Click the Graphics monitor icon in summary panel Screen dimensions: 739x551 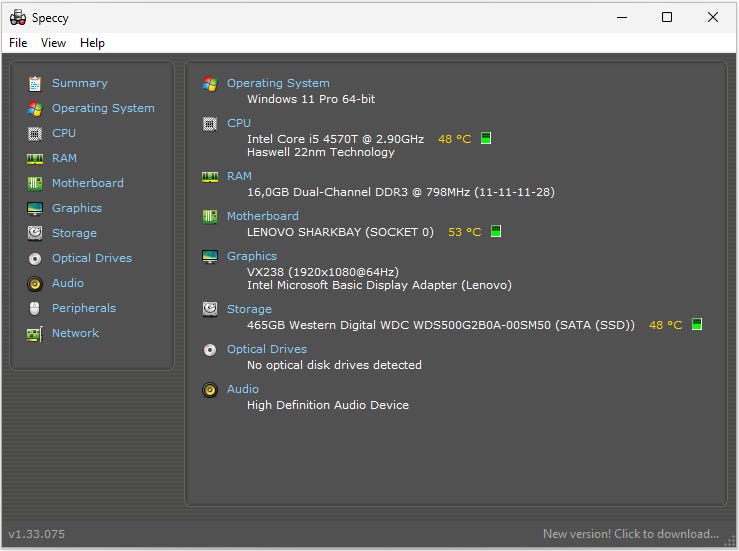tap(210, 257)
